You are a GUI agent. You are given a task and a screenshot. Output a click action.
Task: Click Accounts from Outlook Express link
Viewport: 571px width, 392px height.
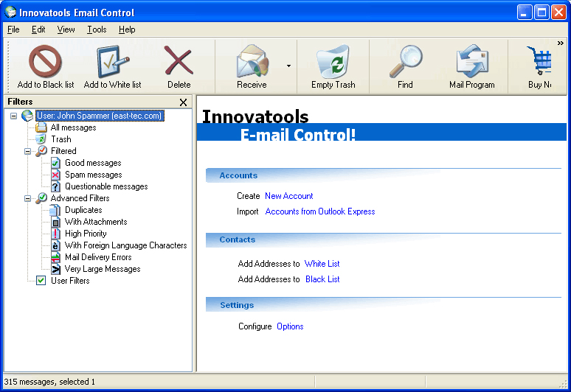(x=320, y=211)
